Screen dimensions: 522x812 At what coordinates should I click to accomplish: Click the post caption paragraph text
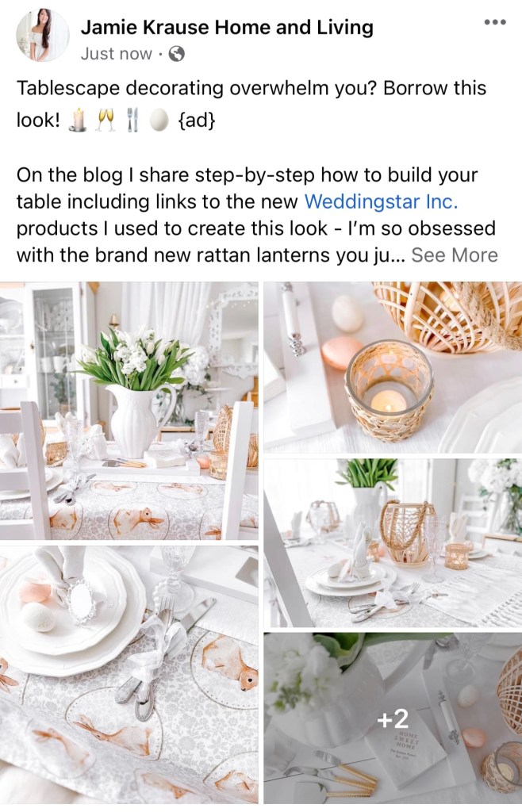click(x=257, y=215)
